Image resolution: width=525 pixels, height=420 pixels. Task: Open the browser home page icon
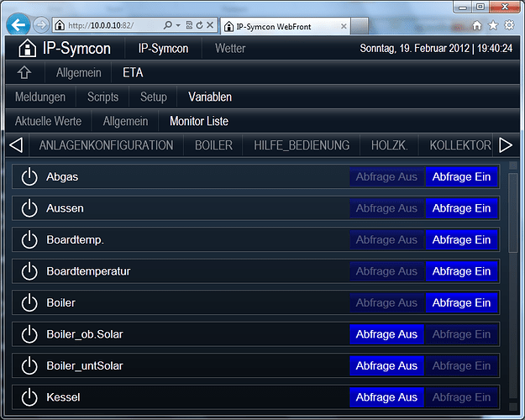[x=477, y=25]
